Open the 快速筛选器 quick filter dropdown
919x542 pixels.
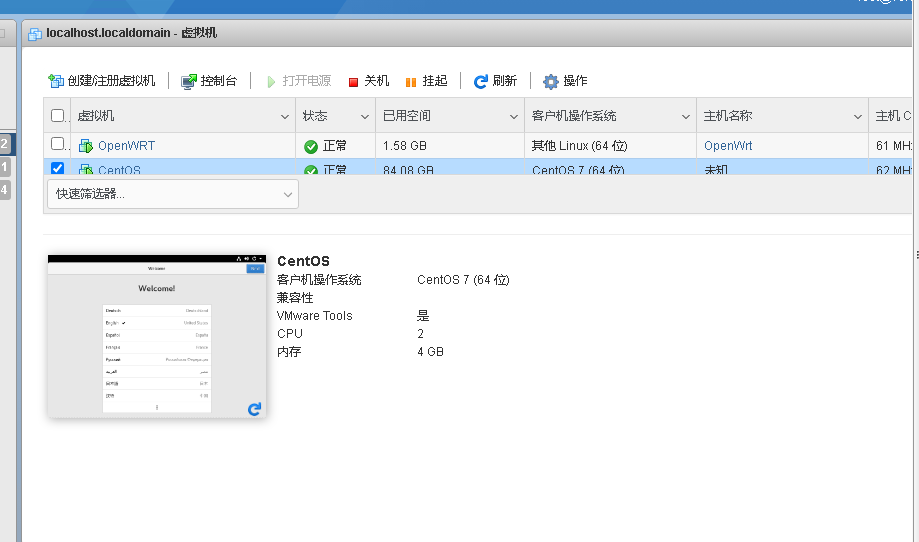[x=173, y=194]
